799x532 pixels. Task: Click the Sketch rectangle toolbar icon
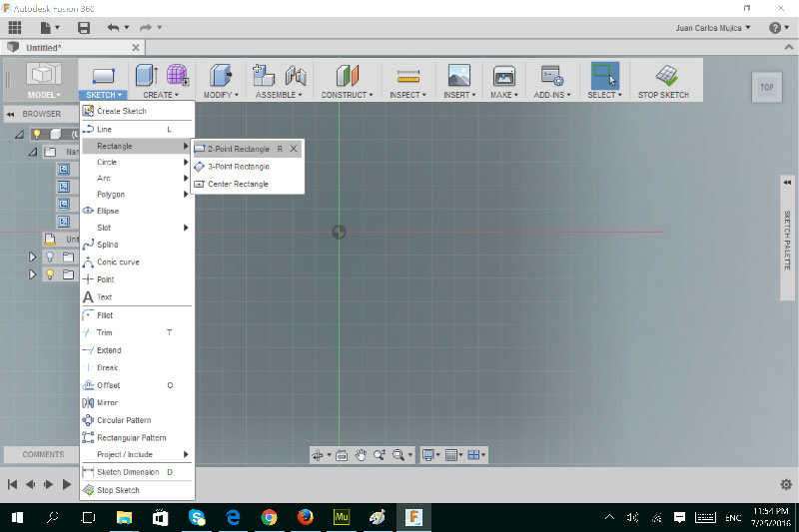tap(104, 77)
